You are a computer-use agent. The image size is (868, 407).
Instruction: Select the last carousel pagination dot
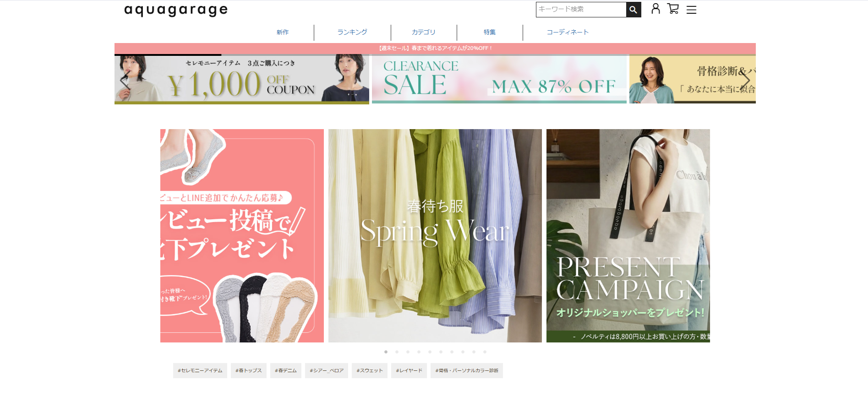tap(485, 352)
